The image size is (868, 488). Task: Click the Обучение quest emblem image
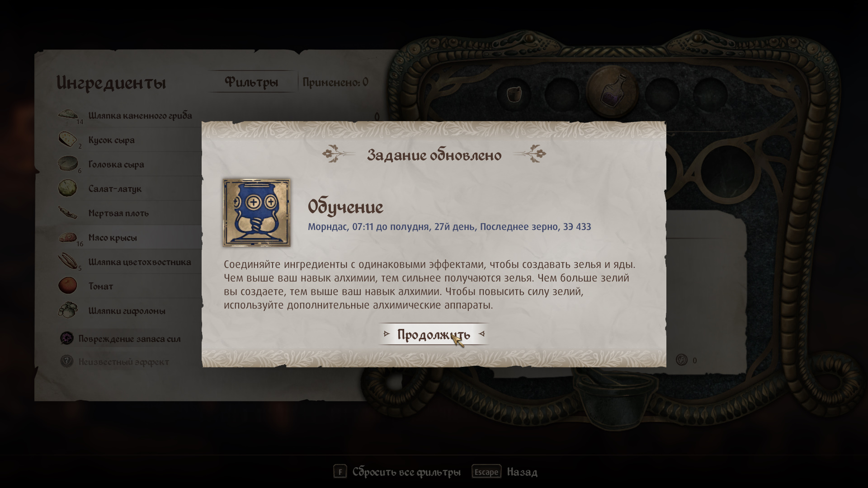(x=256, y=212)
